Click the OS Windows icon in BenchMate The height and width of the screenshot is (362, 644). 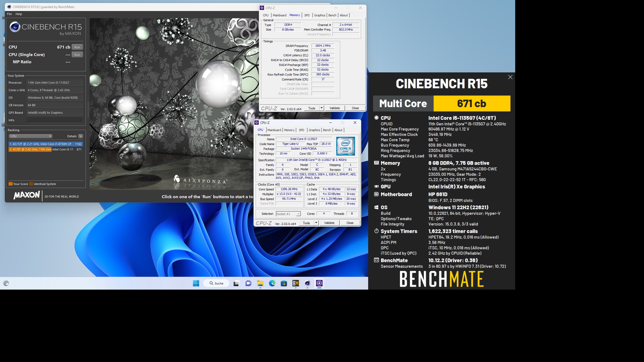click(x=376, y=207)
